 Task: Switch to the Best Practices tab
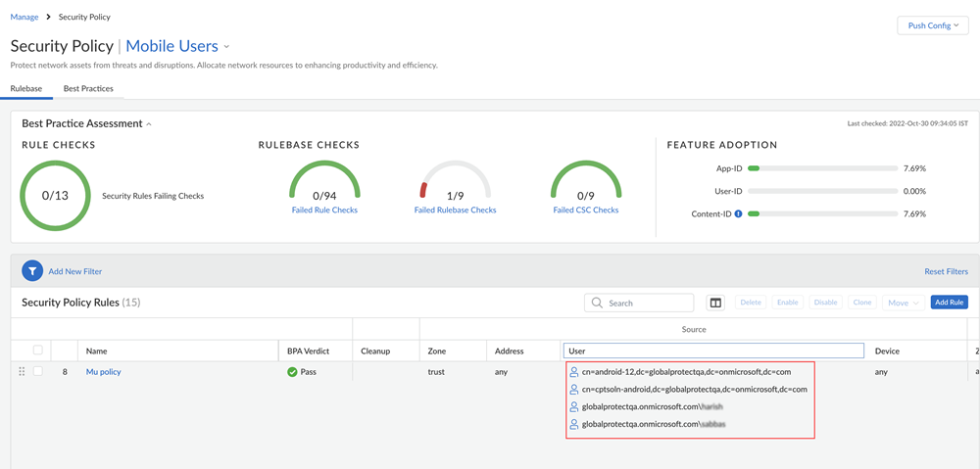pyautogui.click(x=88, y=88)
